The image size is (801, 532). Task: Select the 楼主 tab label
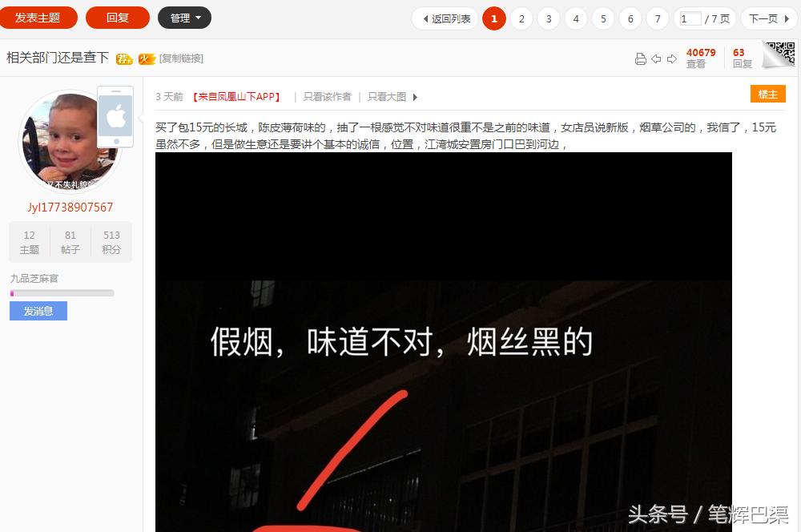tap(768, 95)
